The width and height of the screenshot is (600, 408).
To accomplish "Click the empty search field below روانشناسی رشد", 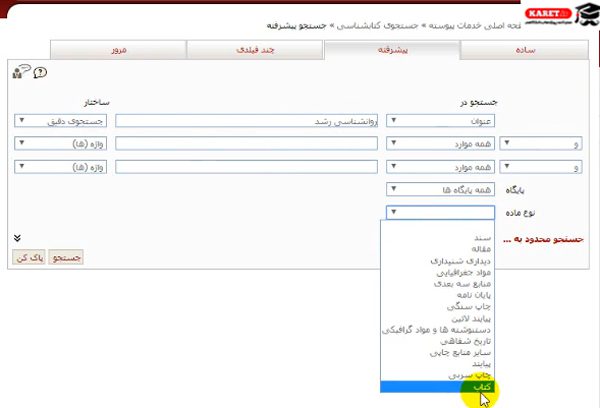I will [x=246, y=144].
